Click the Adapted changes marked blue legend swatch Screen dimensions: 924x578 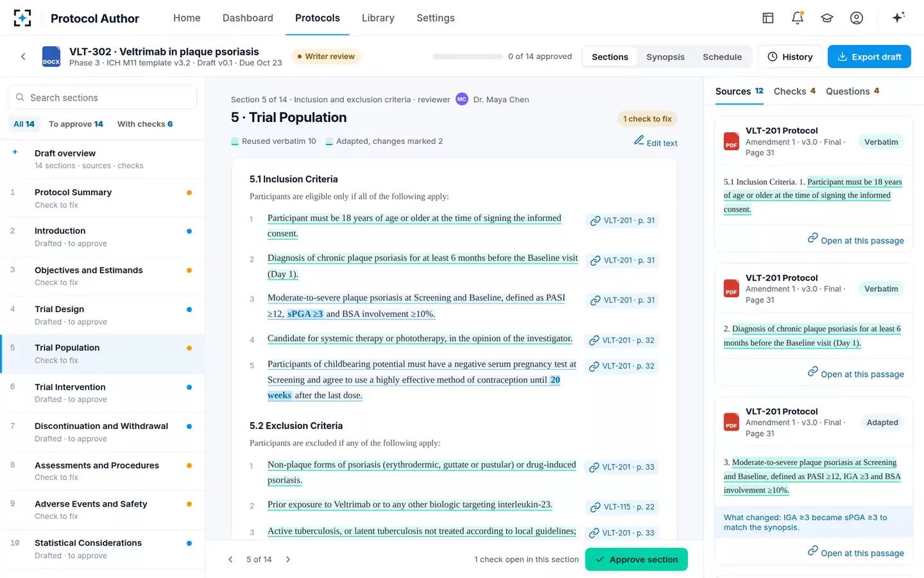pos(329,141)
